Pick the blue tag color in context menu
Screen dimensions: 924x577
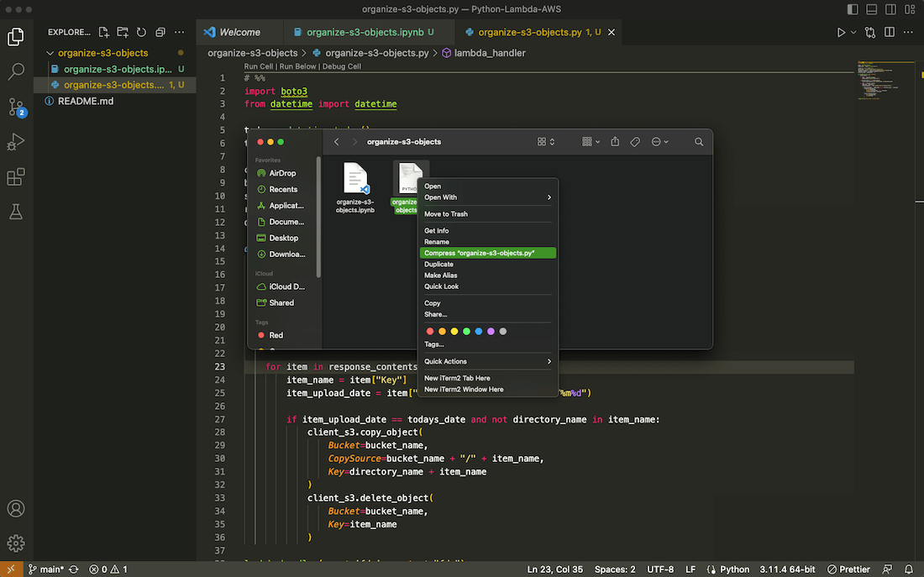[479, 332]
